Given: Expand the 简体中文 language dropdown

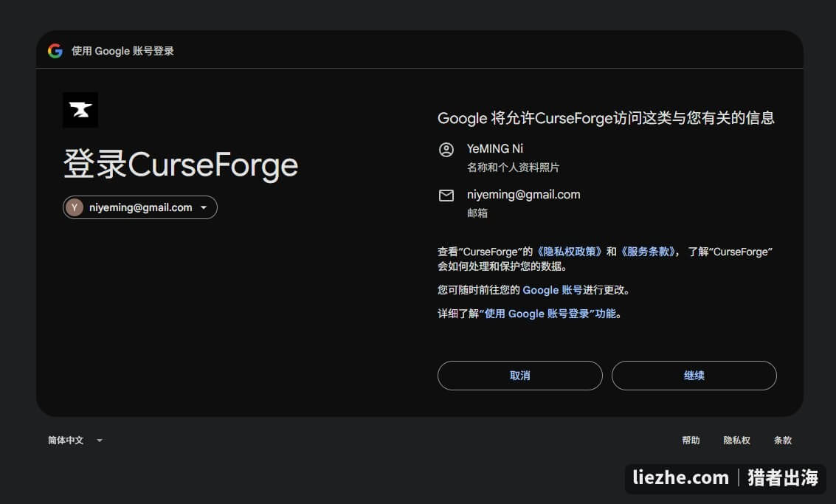Looking at the screenshot, I should pyautogui.click(x=75, y=441).
